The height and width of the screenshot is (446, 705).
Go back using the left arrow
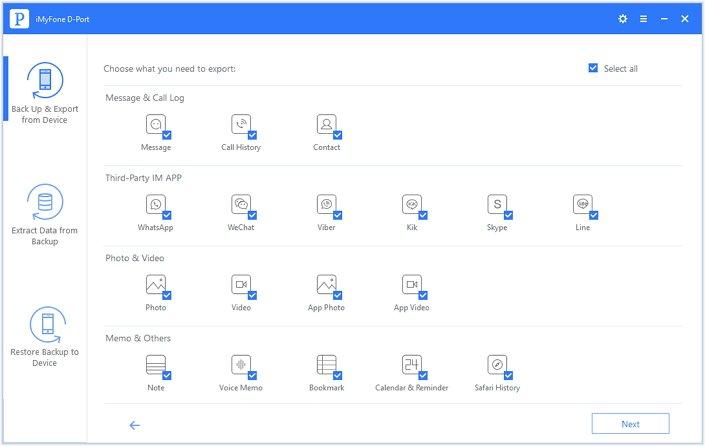134,425
